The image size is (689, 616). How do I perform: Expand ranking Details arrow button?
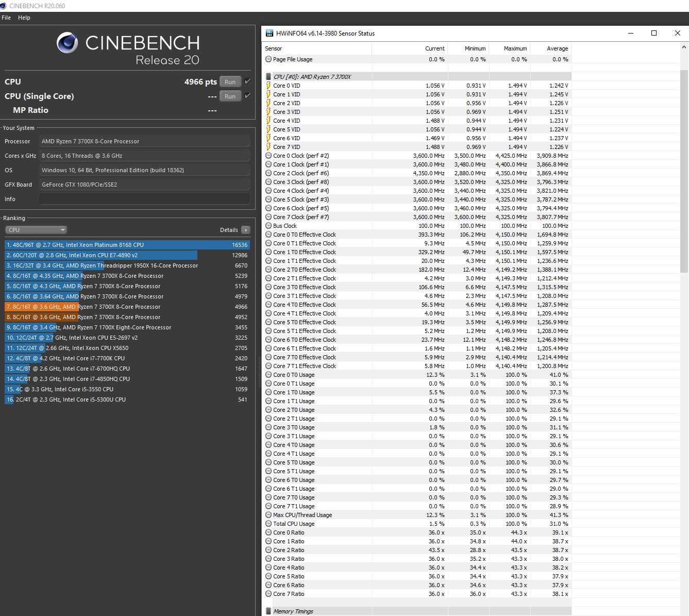246,230
